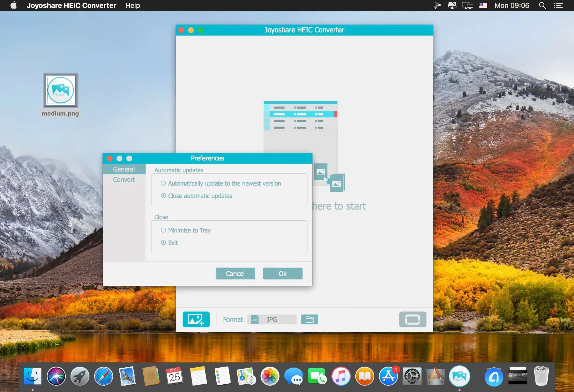Click the Format JPG dropdown selector
This screenshot has height=392, width=574.
pyautogui.click(x=271, y=319)
